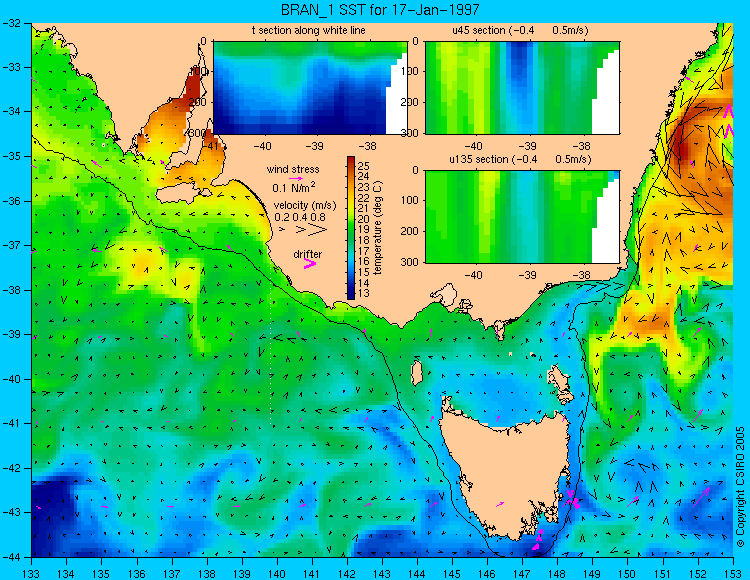
Task: Click the latitude axis label -42
Action: (11, 468)
